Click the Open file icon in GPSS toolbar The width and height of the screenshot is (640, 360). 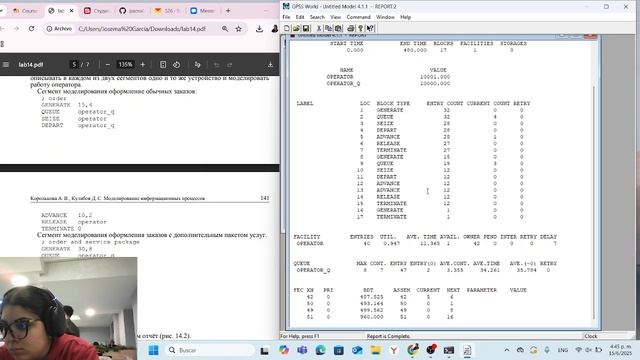click(296, 28)
